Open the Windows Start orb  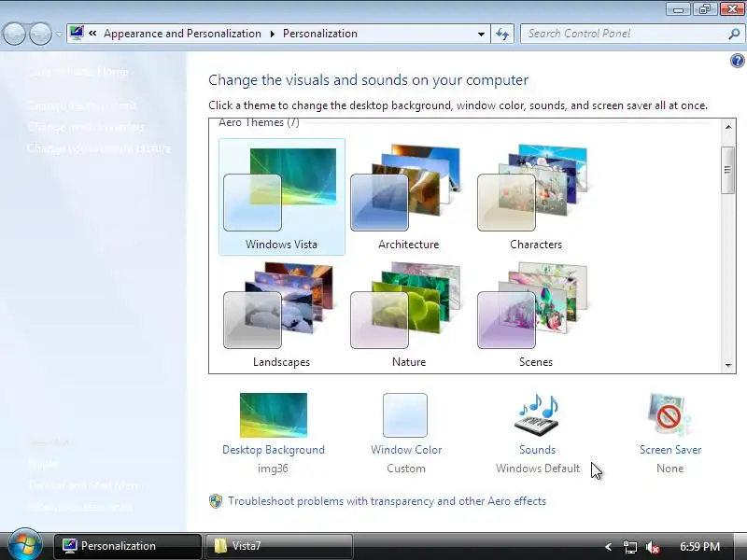25,544
